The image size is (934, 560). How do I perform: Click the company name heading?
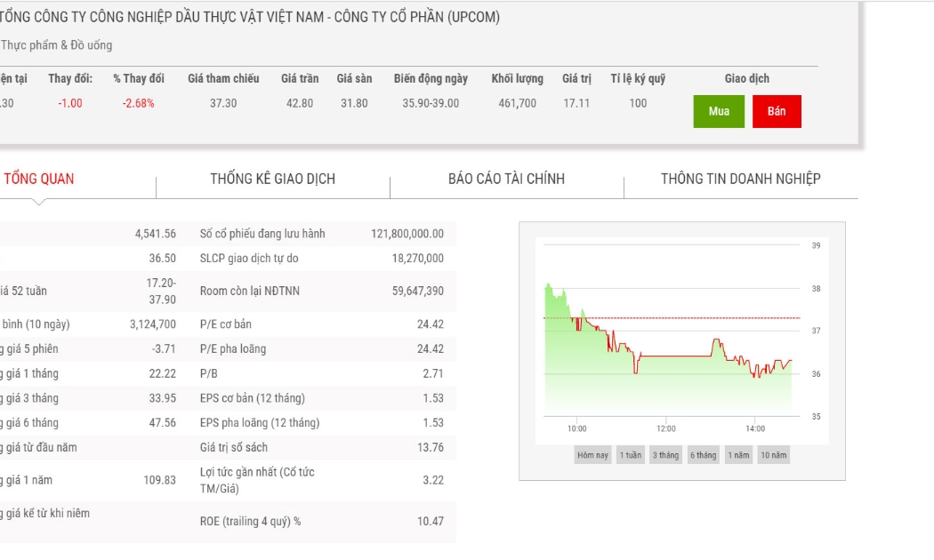click(x=250, y=17)
